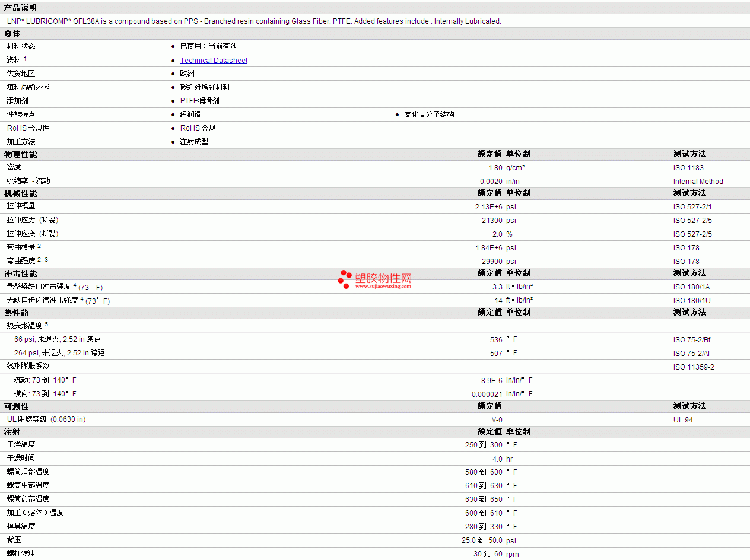Click the ISO 180/1A test method
Viewport: 750px width, 560px height.
click(x=692, y=287)
